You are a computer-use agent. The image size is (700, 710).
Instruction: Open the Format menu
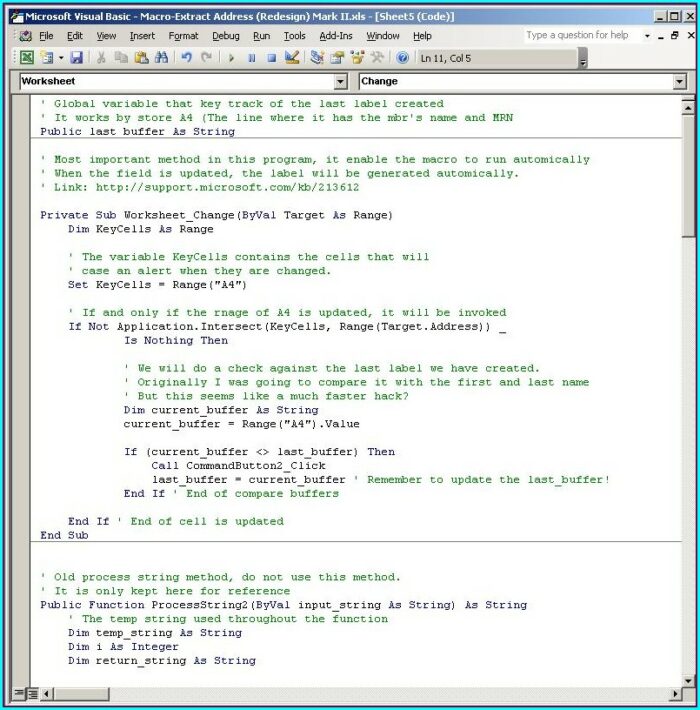[183, 36]
